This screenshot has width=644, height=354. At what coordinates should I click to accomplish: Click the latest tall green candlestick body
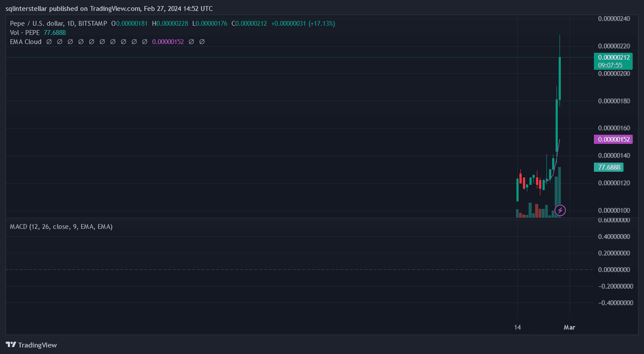pyautogui.click(x=560, y=78)
